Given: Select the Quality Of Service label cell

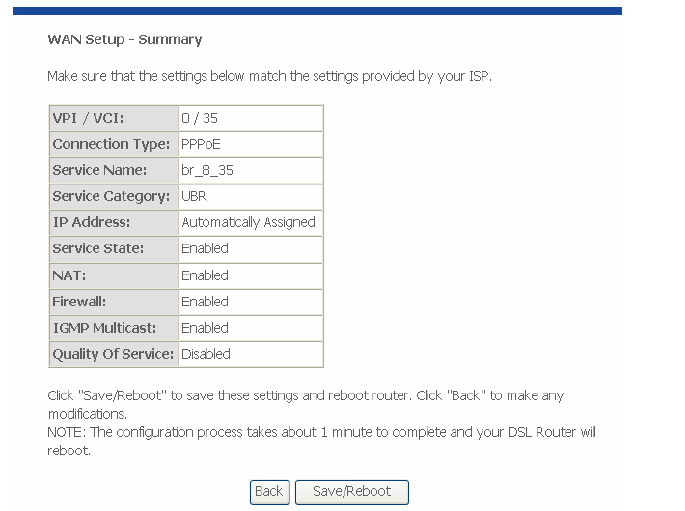Looking at the screenshot, I should click(112, 354).
